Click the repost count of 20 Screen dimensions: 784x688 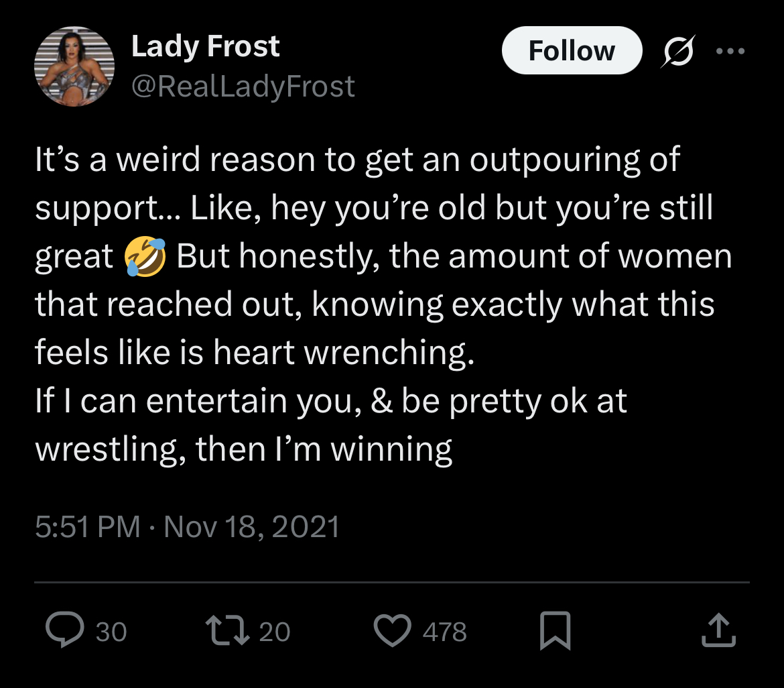274,632
